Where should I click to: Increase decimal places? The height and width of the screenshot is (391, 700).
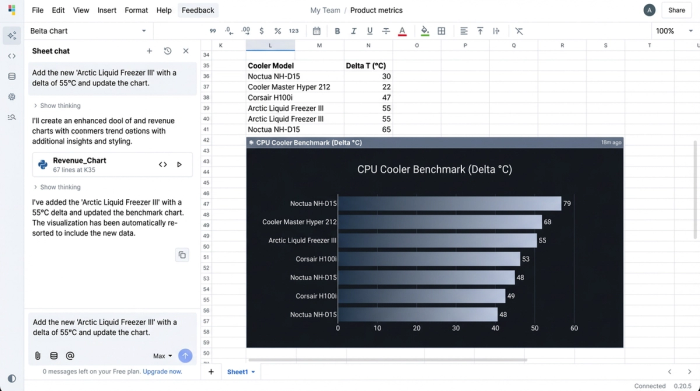pyautogui.click(x=246, y=31)
